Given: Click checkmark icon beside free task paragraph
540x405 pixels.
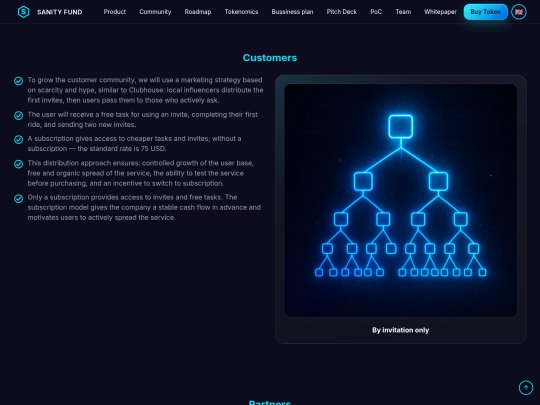Looking at the screenshot, I should click(x=19, y=115).
